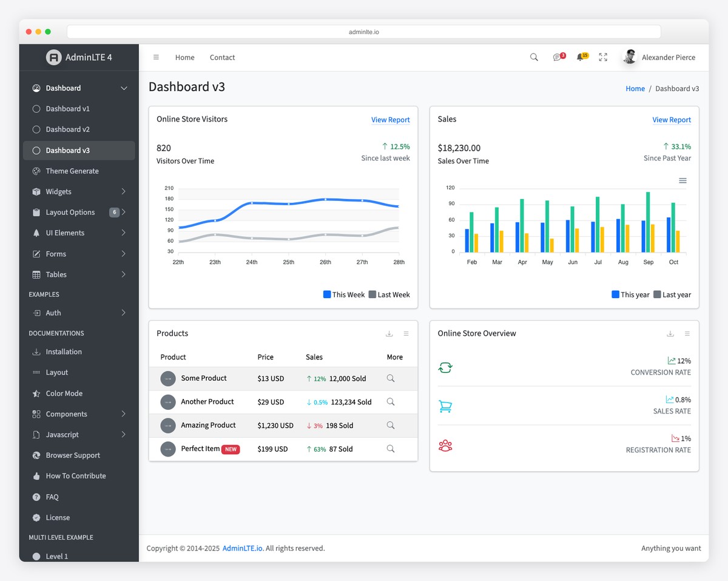Open the messages icon showing 3 unread
Viewport: 728px width, 581px height.
[x=558, y=57]
